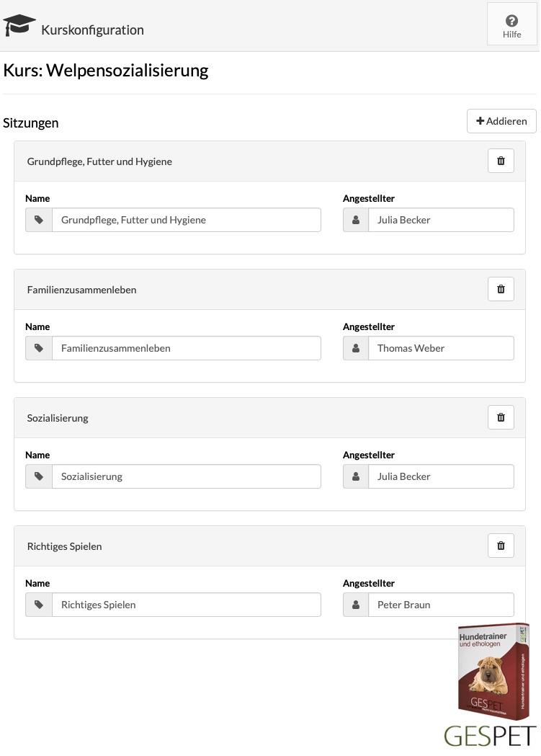This screenshot has width=541, height=756.
Task: Open Angestellter field for Sozialisierung session
Action: tap(442, 476)
